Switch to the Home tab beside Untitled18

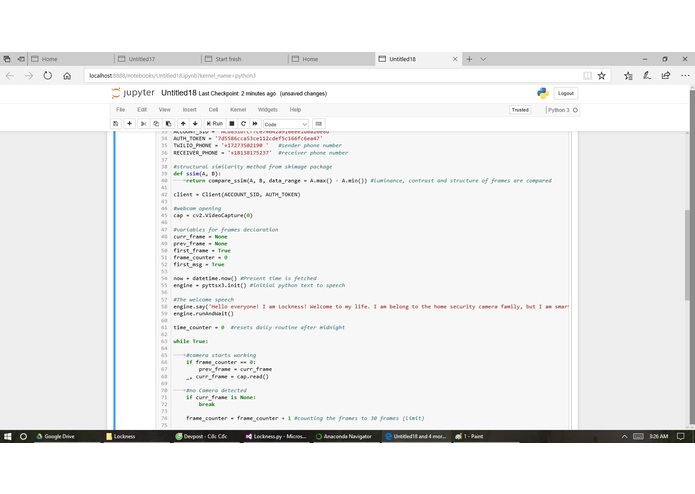coord(331,59)
